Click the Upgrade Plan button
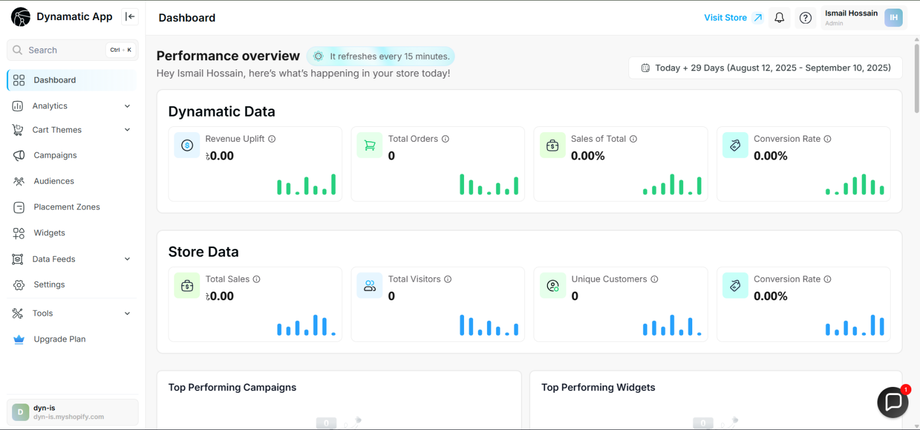 click(x=59, y=339)
